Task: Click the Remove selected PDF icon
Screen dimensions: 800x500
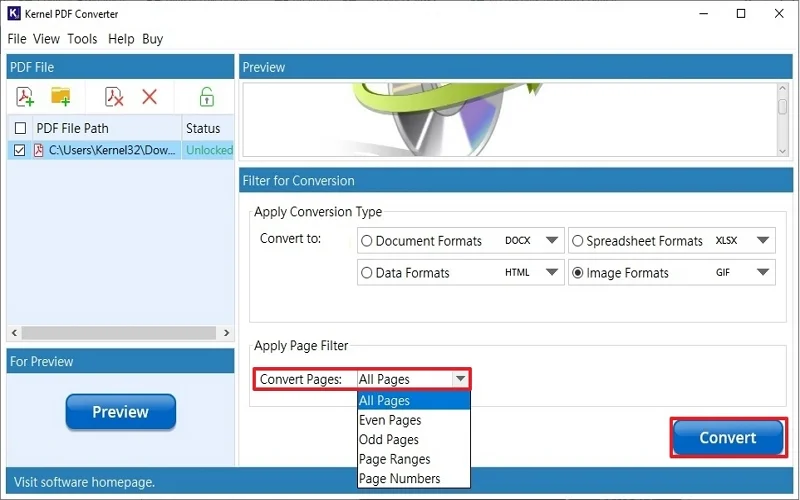Action: coord(114,96)
